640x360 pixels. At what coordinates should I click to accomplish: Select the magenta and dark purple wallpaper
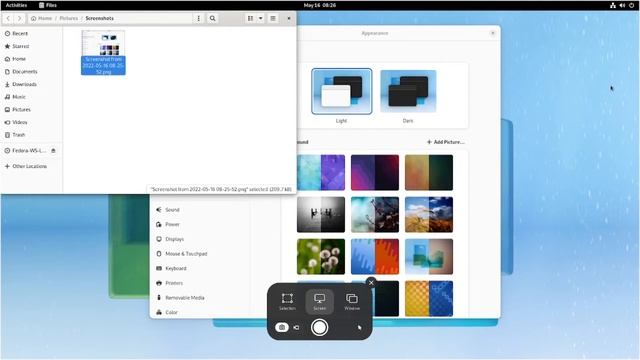click(375, 173)
